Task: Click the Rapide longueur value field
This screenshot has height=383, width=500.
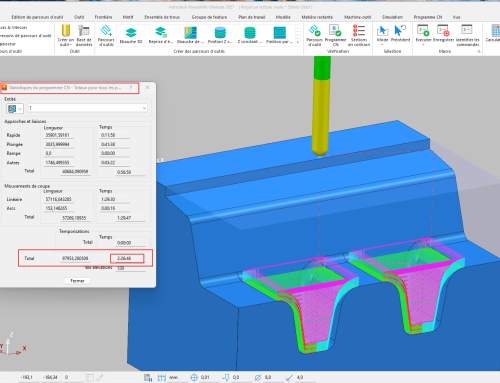Action: coord(59,135)
